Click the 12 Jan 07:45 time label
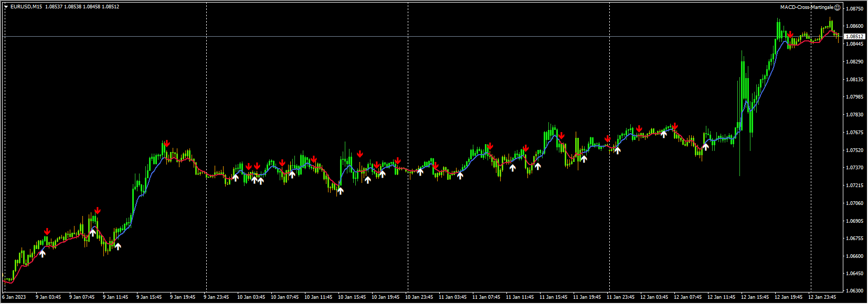 [687, 297]
